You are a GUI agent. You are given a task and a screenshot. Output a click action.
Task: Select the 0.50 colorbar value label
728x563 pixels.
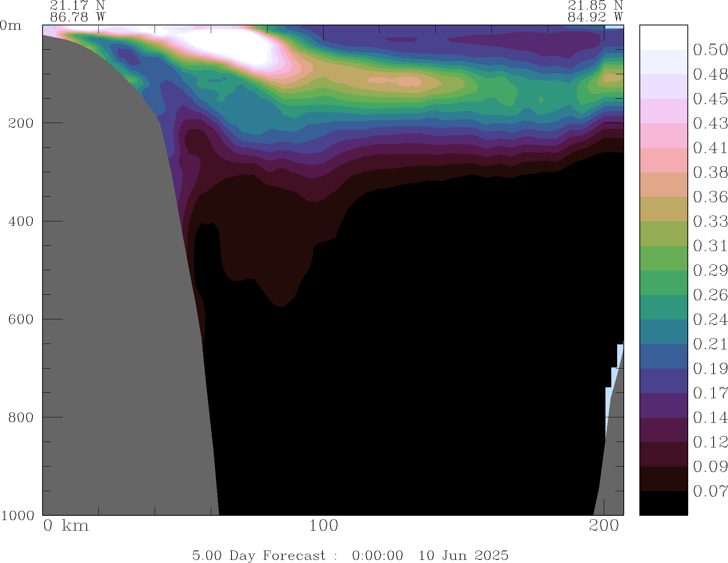point(710,50)
